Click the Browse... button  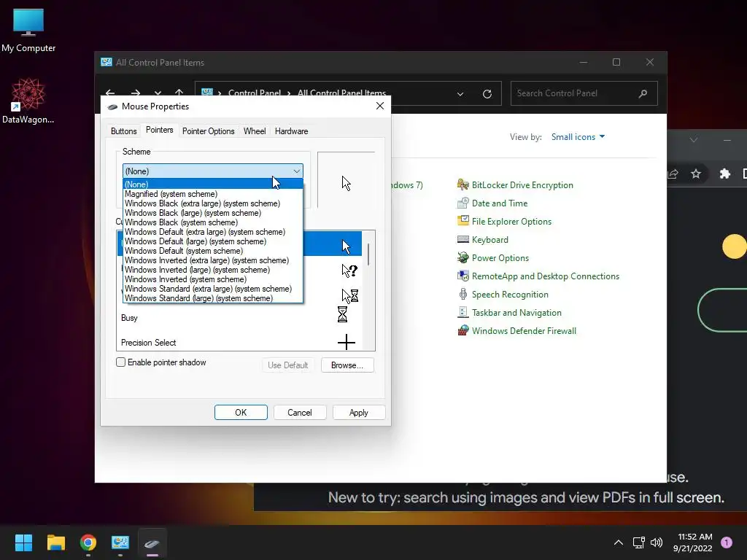pos(347,365)
